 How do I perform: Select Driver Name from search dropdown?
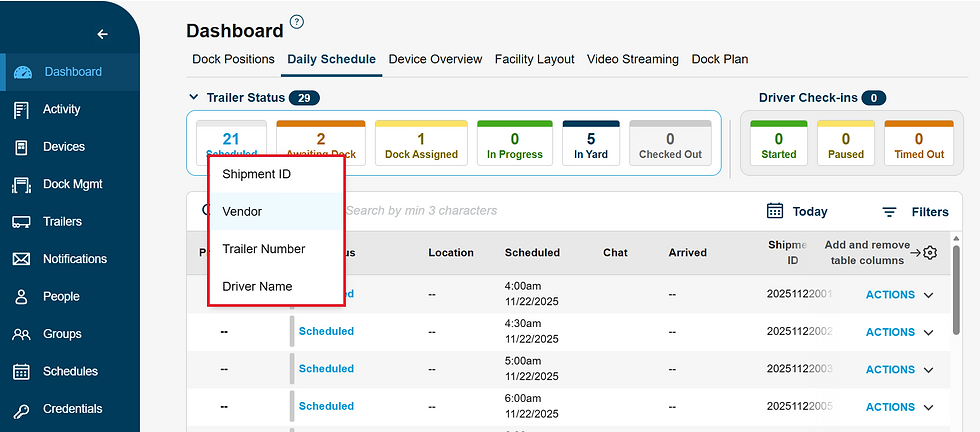276,286
